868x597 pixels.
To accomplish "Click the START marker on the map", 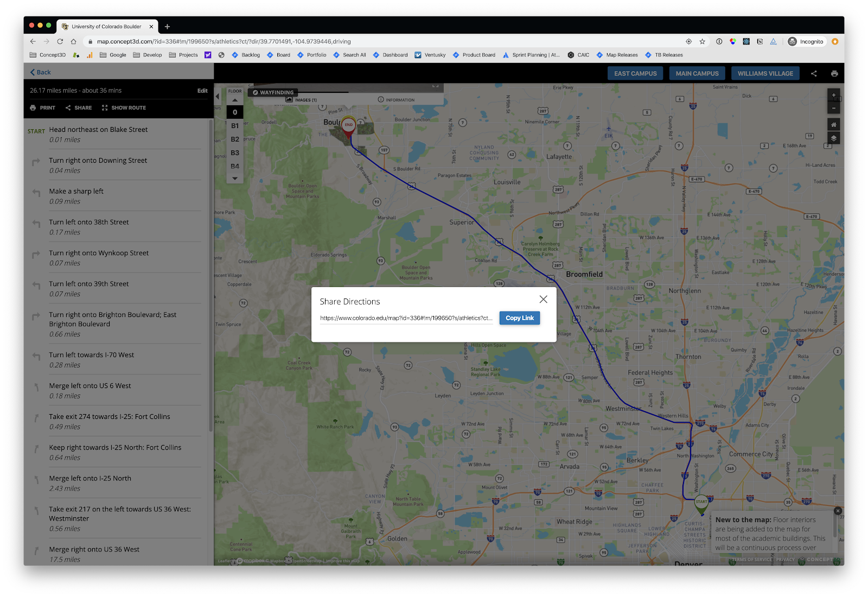I will pyautogui.click(x=701, y=503).
